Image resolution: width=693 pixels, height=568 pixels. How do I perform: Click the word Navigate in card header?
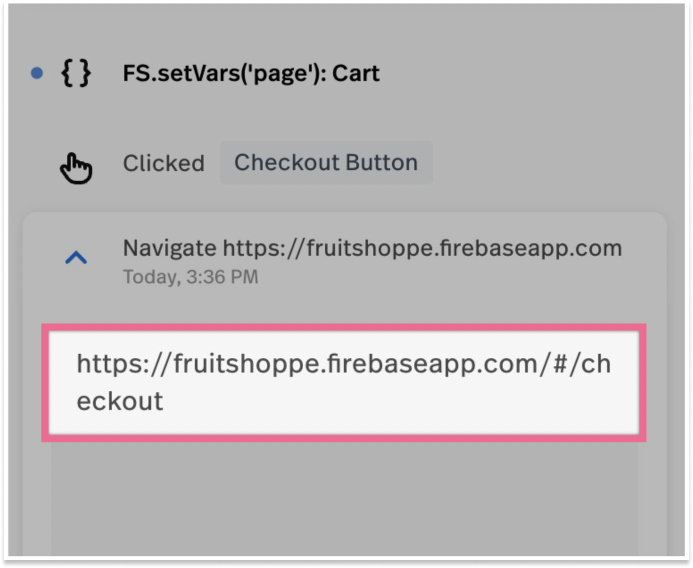(x=170, y=248)
